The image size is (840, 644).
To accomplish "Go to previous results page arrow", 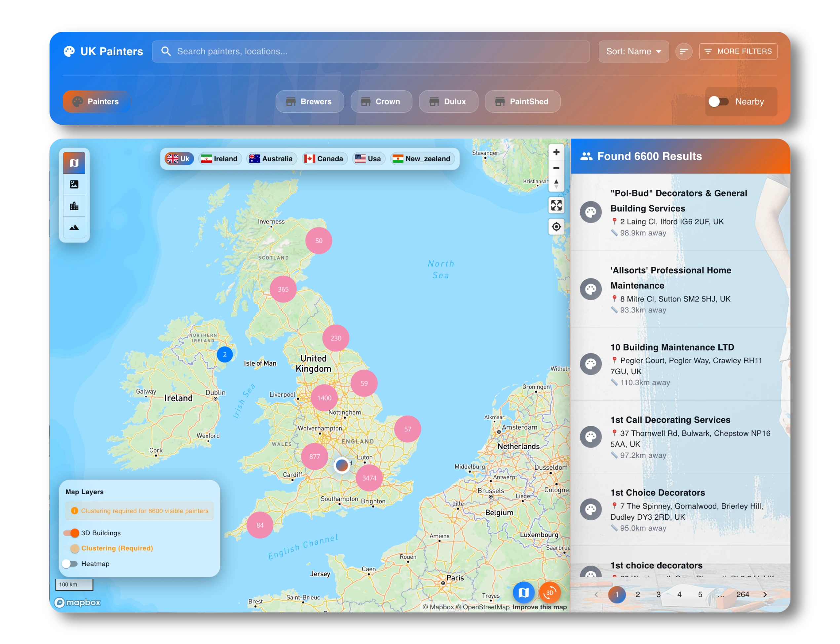I will coord(596,594).
